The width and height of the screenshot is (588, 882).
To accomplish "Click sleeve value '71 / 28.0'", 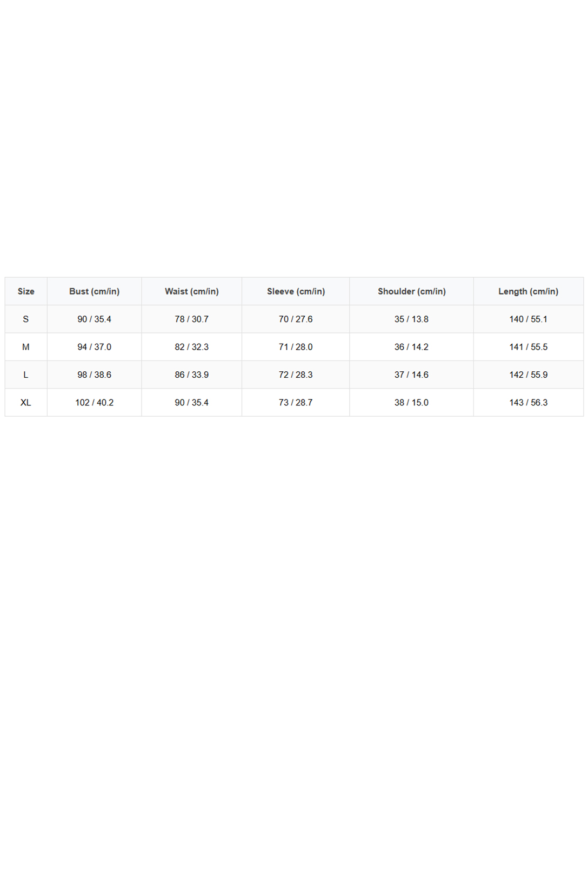I will [296, 347].
